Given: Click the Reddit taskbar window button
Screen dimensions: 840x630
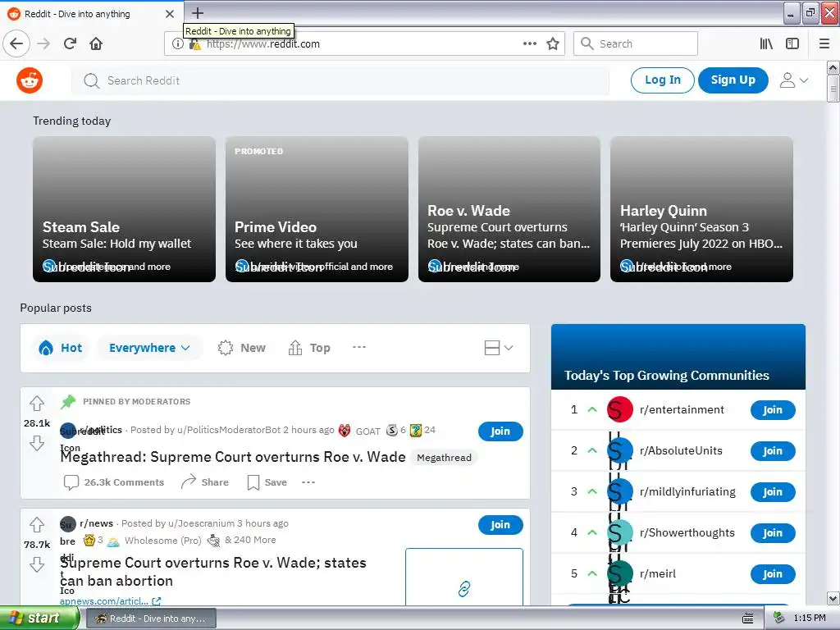Looking at the screenshot, I should click(151, 619).
